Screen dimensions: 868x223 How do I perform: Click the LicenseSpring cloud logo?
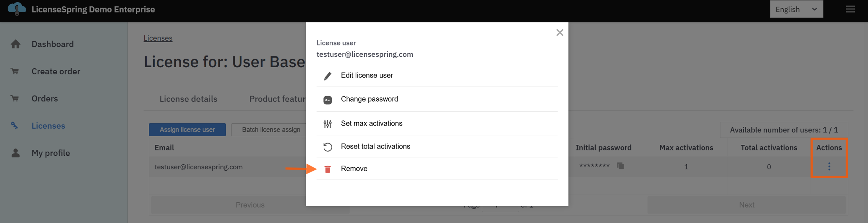pyautogui.click(x=17, y=9)
